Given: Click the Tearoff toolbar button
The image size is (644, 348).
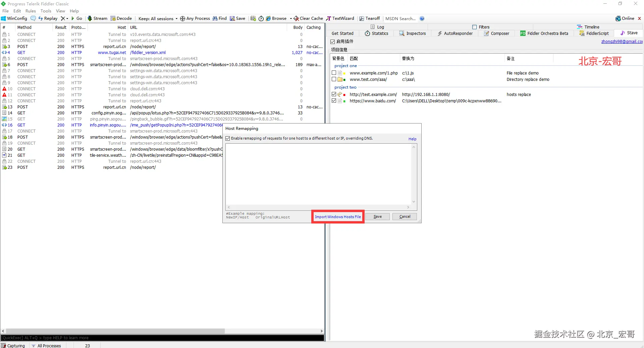Looking at the screenshot, I should click(370, 18).
